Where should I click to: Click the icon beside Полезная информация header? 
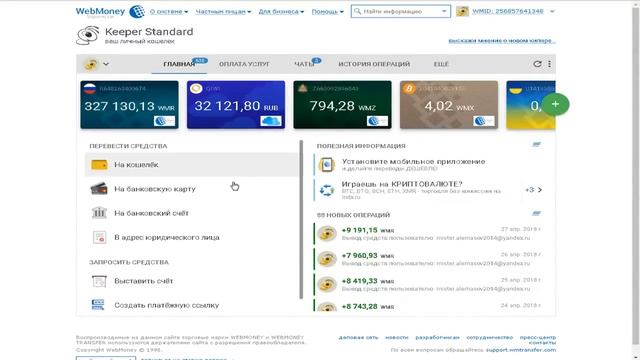(536, 144)
